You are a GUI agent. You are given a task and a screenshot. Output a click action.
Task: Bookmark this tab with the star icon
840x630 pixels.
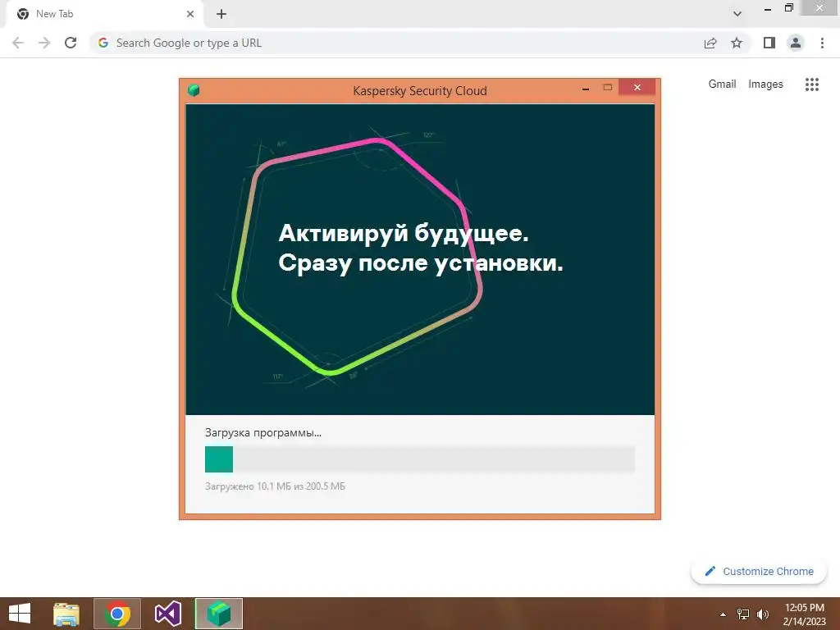coord(737,43)
